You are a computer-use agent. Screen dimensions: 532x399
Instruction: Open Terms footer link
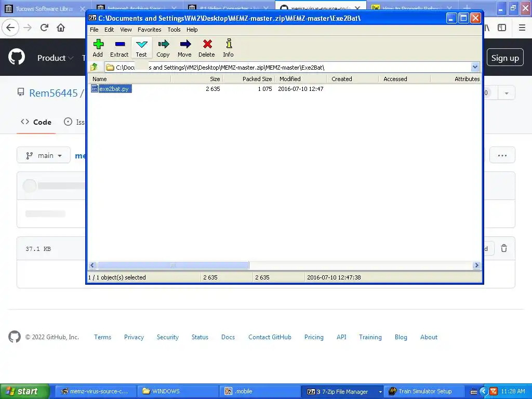102,337
